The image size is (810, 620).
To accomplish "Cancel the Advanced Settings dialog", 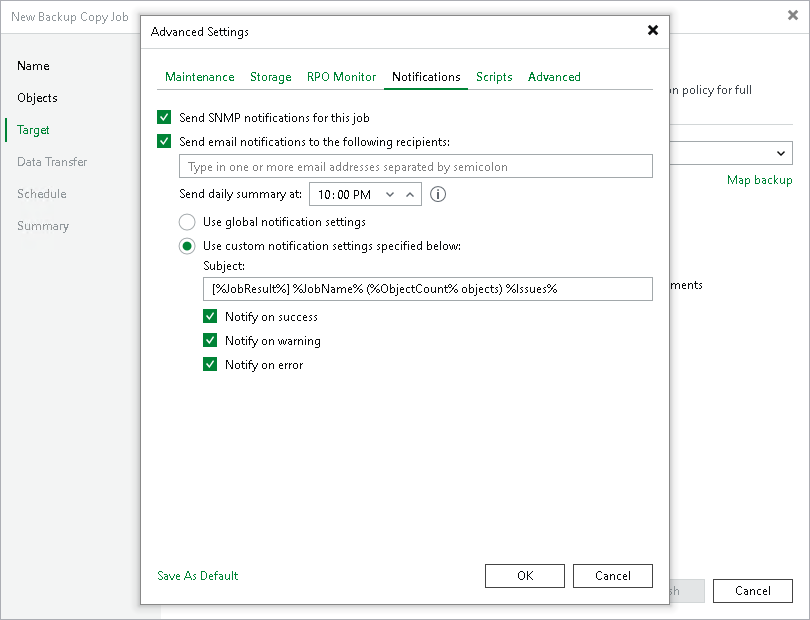I will (613, 576).
